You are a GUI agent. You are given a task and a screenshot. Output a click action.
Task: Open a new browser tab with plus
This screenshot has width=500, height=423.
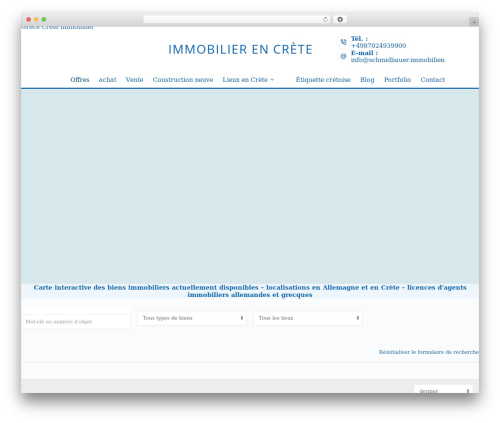[474, 22]
